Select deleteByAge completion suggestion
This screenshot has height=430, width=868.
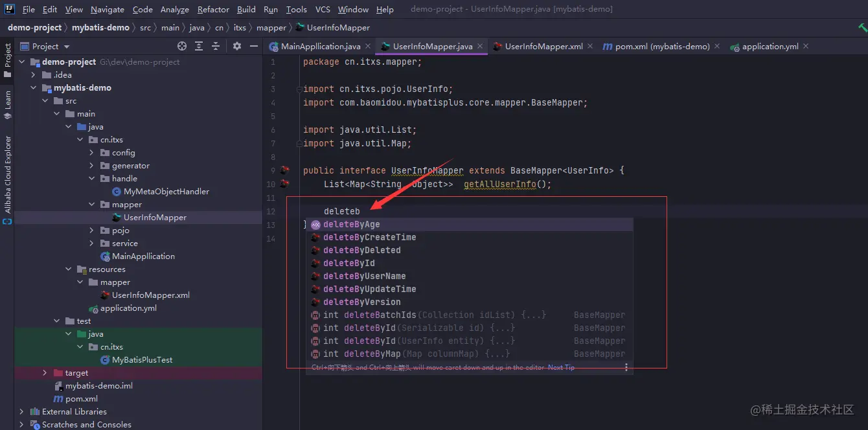click(470, 224)
